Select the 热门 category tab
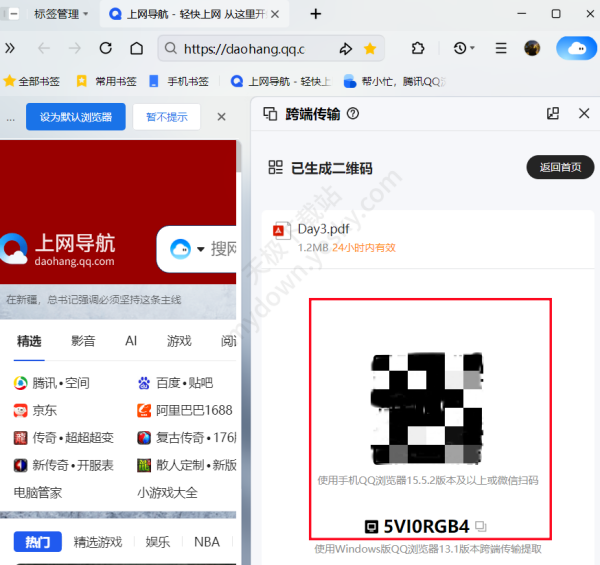The image size is (600, 565). [38, 542]
